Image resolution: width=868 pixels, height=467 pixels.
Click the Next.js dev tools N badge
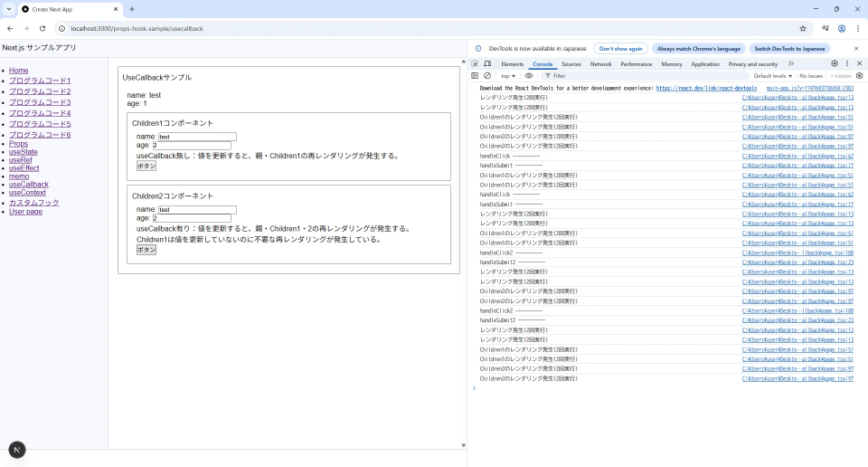(x=17, y=450)
